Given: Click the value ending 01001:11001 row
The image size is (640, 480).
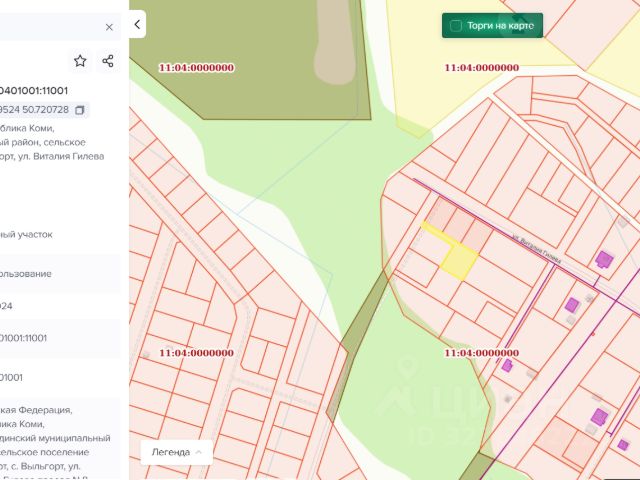Looking at the screenshot, I should (x=60, y=338).
